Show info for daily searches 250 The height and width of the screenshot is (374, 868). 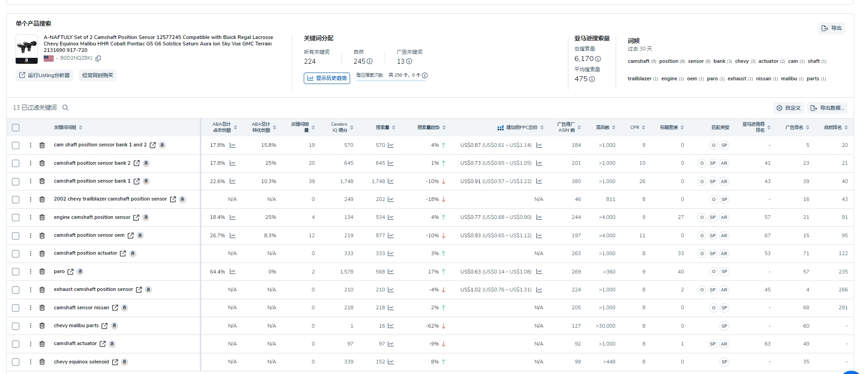pos(425,75)
